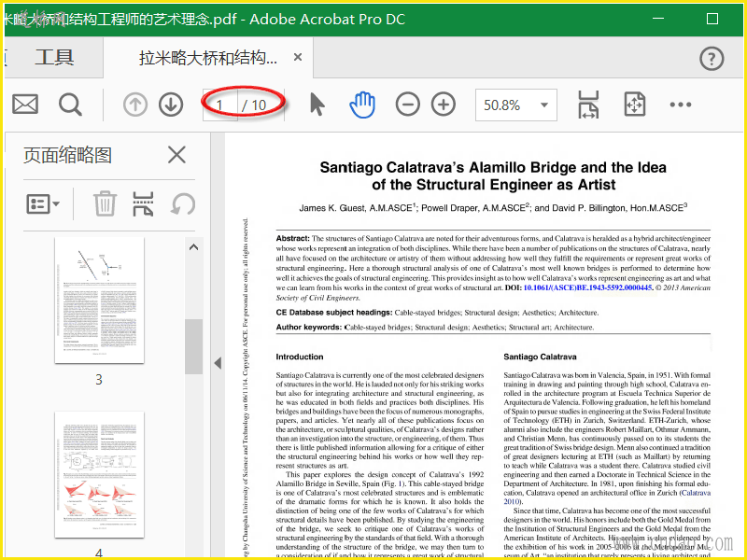Screen dimensions: 747x560
Task: Open the help question mark
Action: coord(712,59)
